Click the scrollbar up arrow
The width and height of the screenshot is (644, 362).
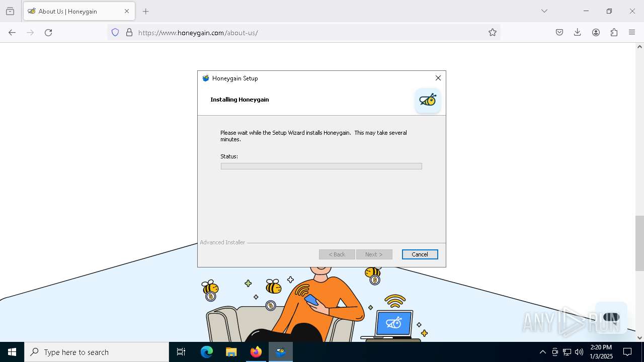tap(639, 47)
